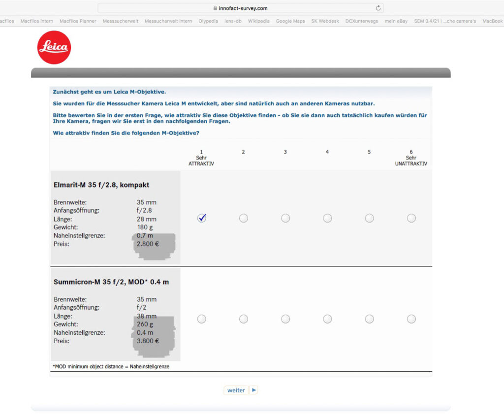Click the Sehr UNATTRAKTIV column header
The height and width of the screenshot is (420, 504).
pos(411,158)
